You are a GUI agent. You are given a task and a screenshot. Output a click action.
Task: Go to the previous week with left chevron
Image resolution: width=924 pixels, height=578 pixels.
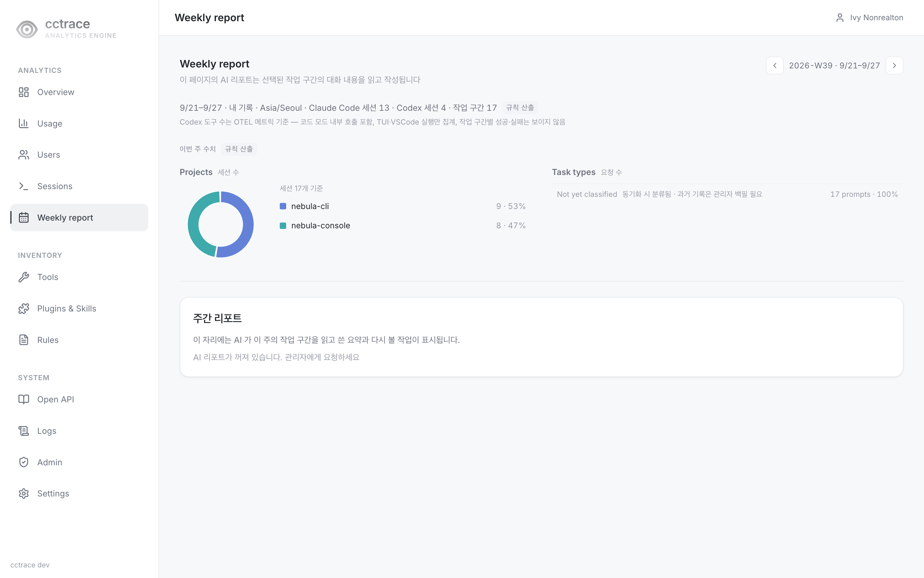pos(775,66)
